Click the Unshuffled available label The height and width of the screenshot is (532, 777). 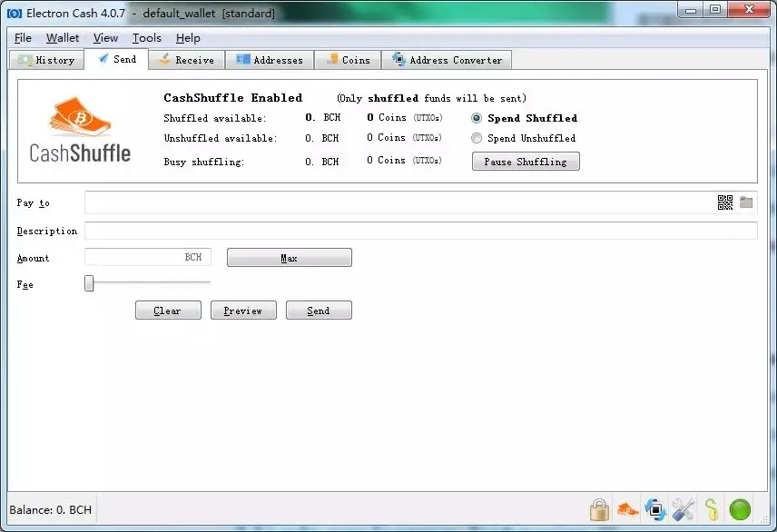click(x=221, y=138)
